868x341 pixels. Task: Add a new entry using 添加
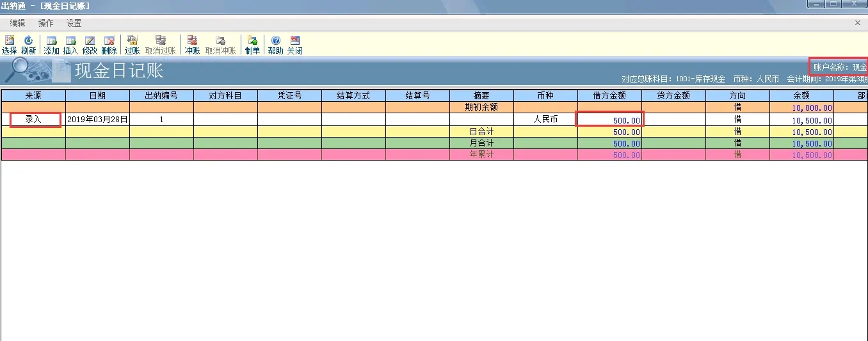51,44
